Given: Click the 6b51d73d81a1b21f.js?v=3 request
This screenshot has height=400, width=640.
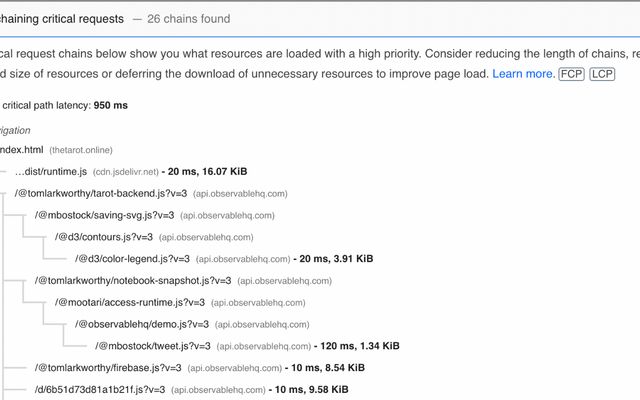Looking at the screenshot, I should 100,390.
